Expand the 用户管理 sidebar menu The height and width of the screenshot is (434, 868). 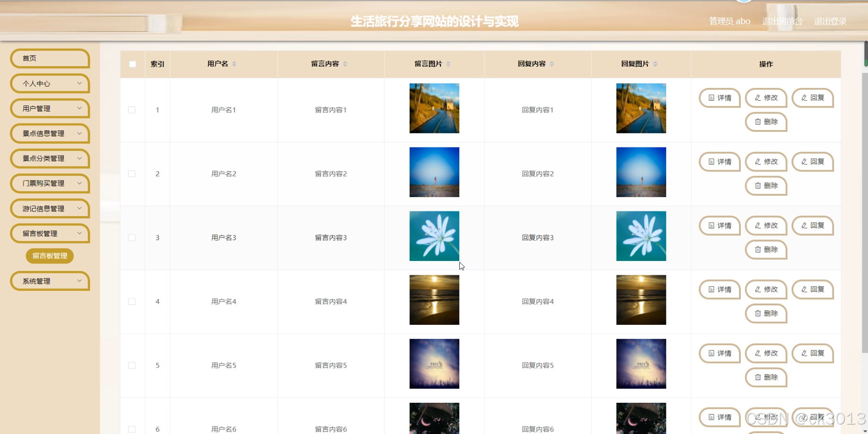[50, 109]
